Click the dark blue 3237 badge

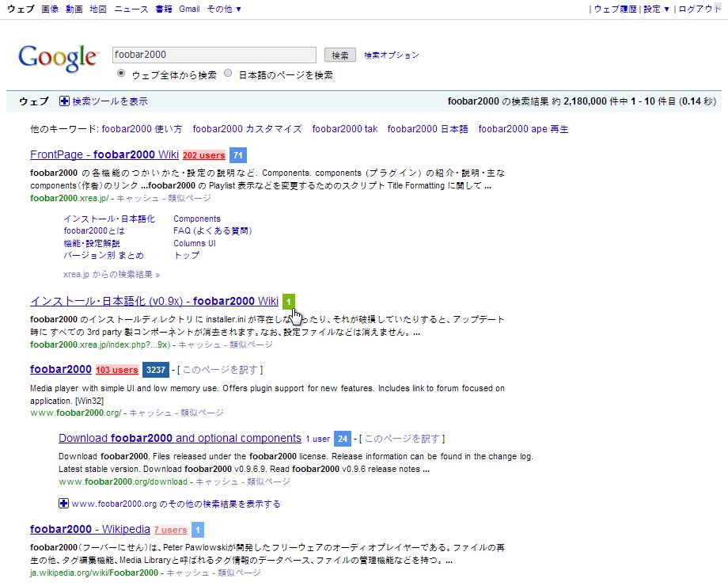coord(156,370)
